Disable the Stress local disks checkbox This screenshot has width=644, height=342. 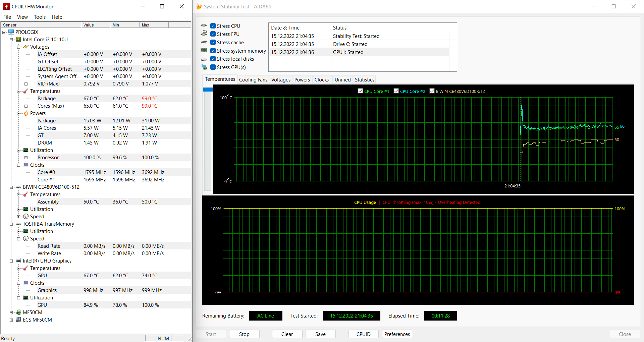point(213,59)
